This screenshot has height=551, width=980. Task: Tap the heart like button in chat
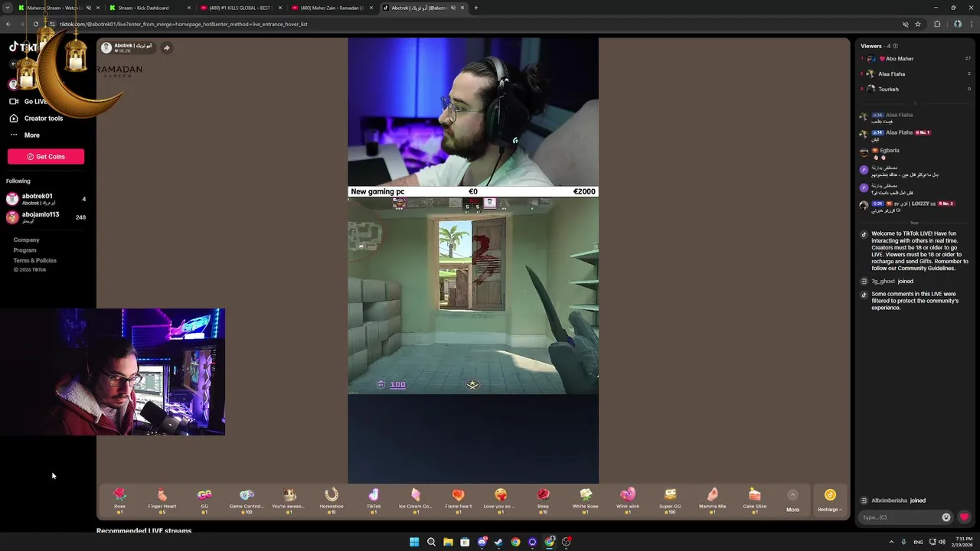pos(964,517)
